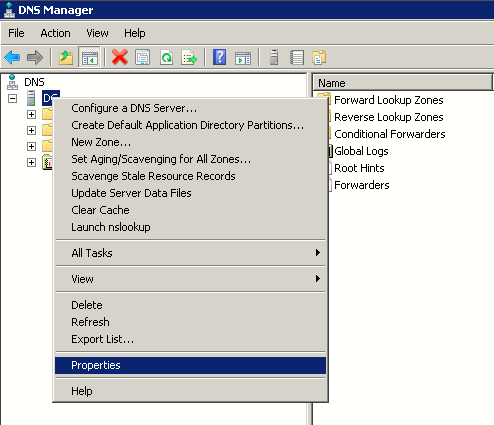
Task: Select Create Default Application Directory Partitions
Action: coord(190,125)
